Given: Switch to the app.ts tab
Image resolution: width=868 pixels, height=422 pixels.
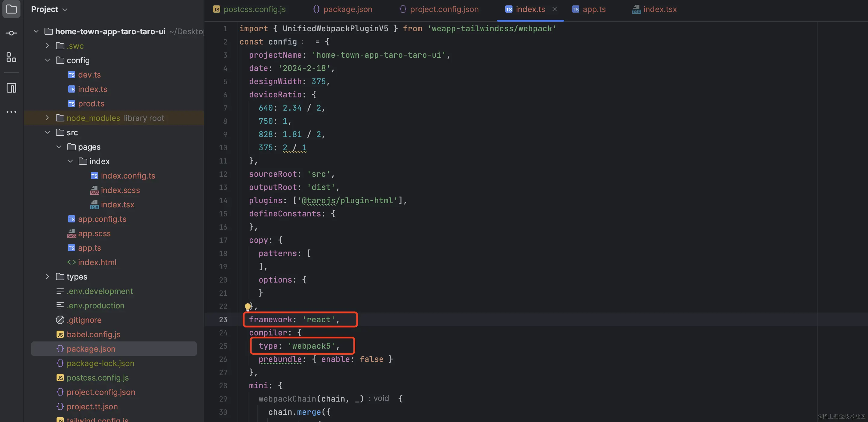Looking at the screenshot, I should [594, 9].
